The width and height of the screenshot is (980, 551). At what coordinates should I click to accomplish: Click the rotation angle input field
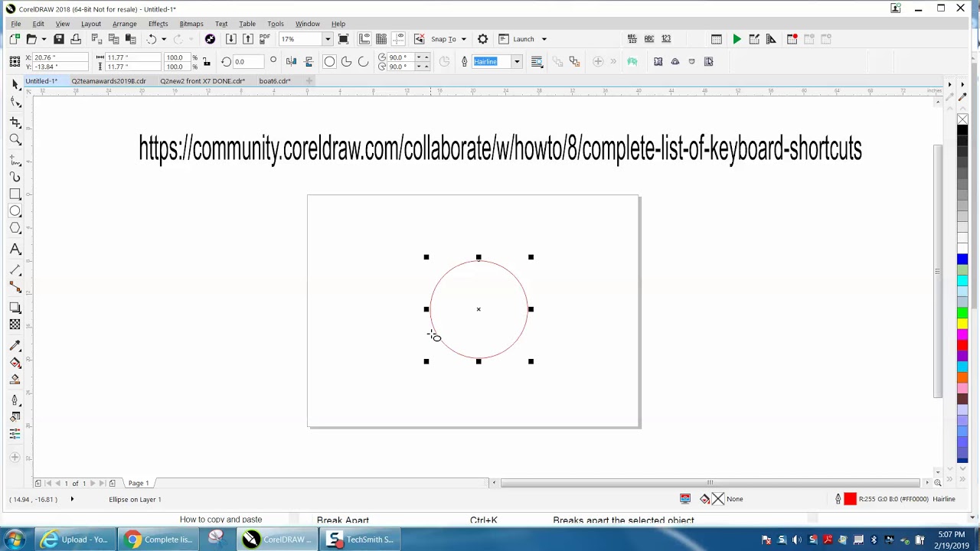[x=249, y=61]
